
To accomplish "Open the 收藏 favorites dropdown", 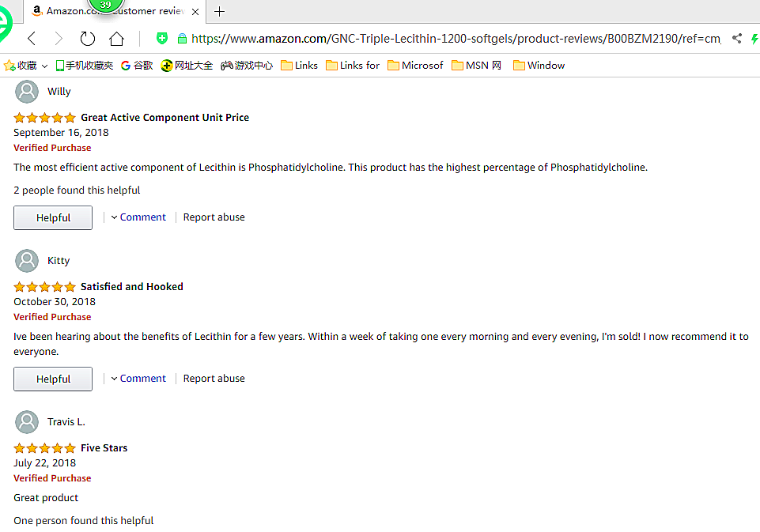I will pos(27,66).
